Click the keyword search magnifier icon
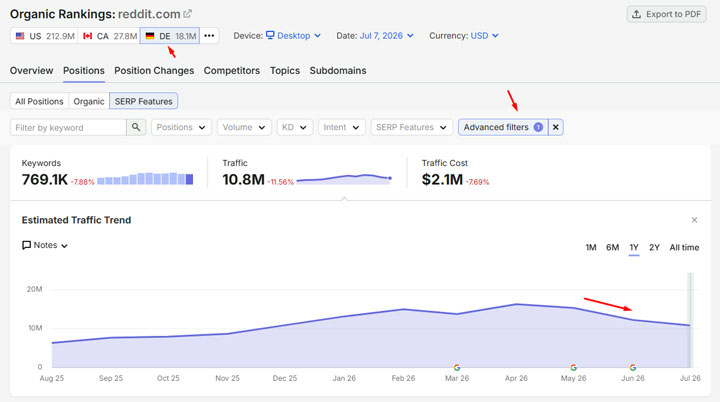This screenshot has height=402, width=720. 136,127
